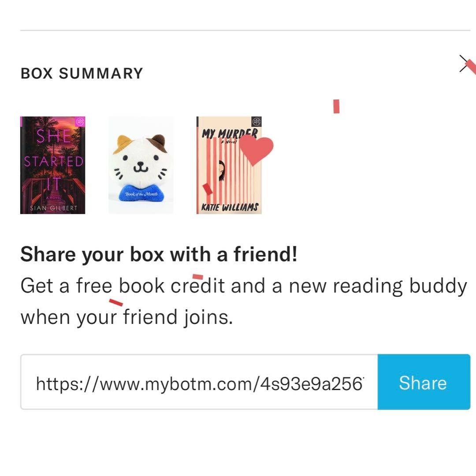The image size is (476, 476).
Task: Click the Katie Williams author name on cover
Action: [x=229, y=207]
